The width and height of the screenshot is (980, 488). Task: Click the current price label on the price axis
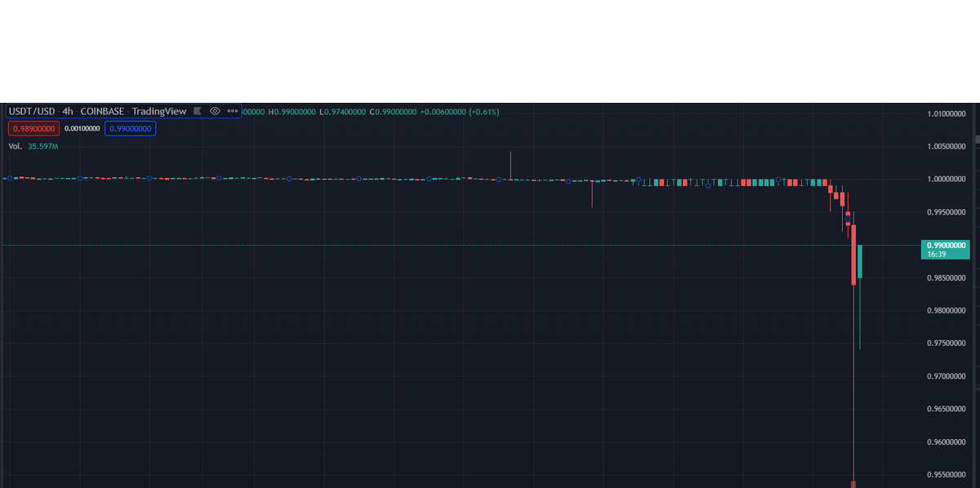click(x=946, y=249)
